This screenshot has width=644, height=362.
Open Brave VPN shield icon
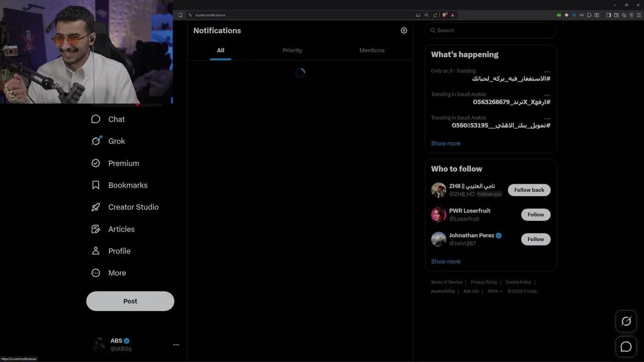[x=631, y=15]
